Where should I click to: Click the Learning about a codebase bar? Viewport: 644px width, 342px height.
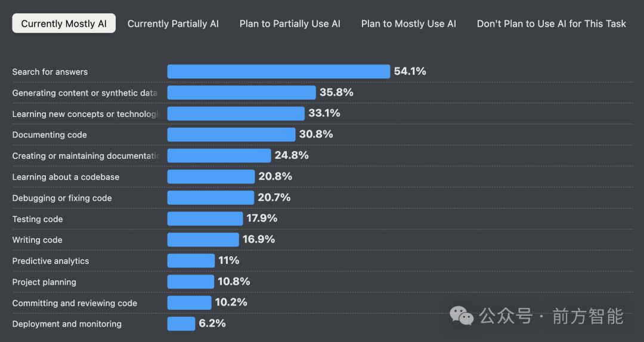click(x=210, y=177)
